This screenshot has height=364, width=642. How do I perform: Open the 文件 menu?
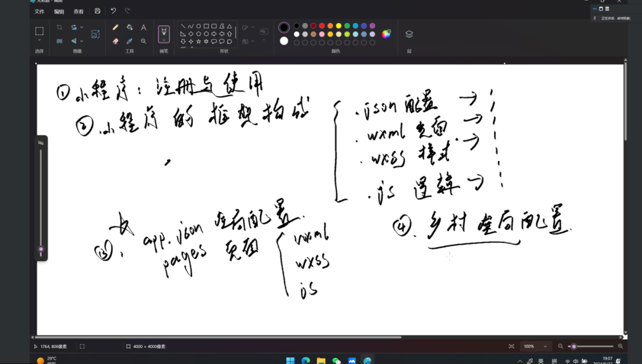point(39,11)
